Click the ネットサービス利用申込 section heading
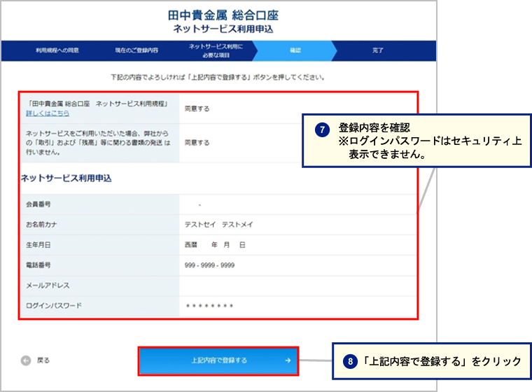The width and height of the screenshot is (532, 392). click(66, 178)
